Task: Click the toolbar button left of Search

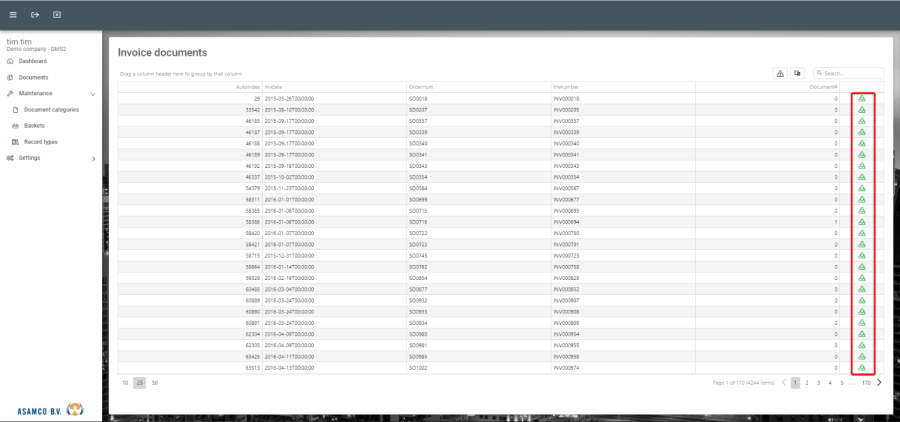Action: 797,73
